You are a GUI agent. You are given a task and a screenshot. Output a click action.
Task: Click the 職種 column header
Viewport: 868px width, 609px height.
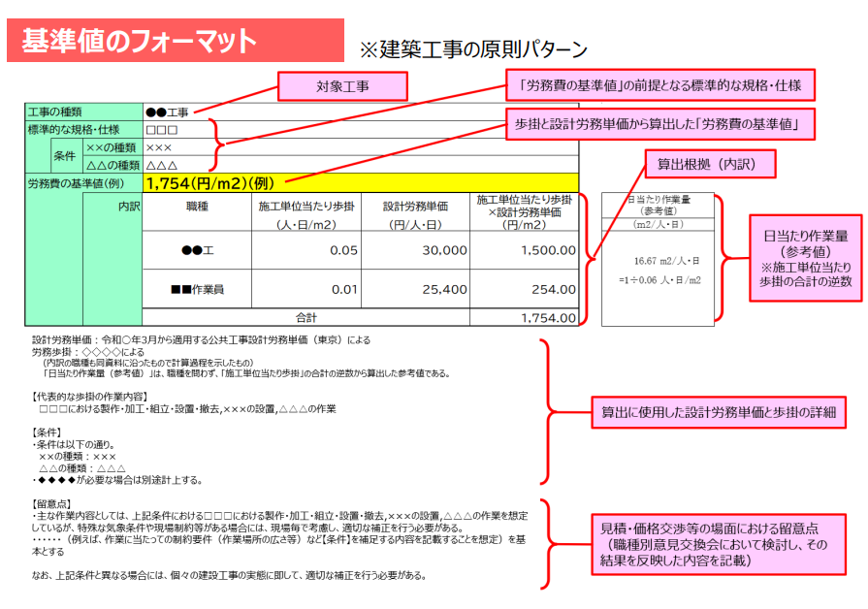pyautogui.click(x=197, y=206)
